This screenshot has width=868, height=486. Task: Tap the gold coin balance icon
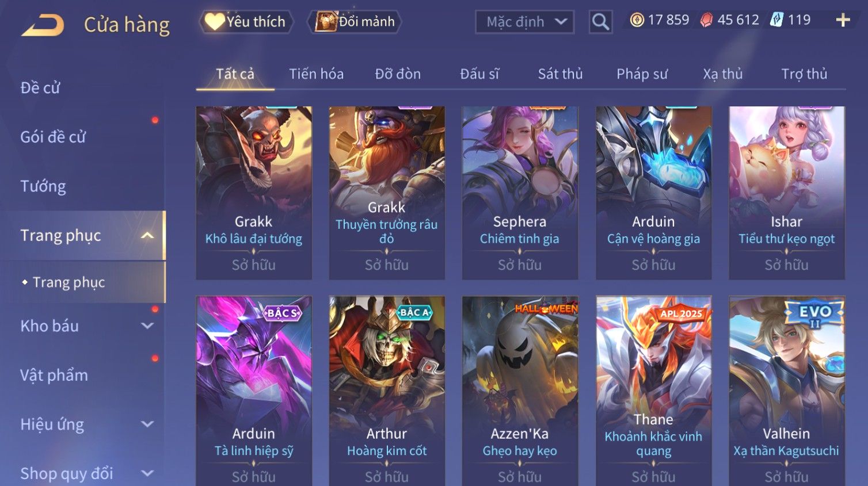(637, 20)
